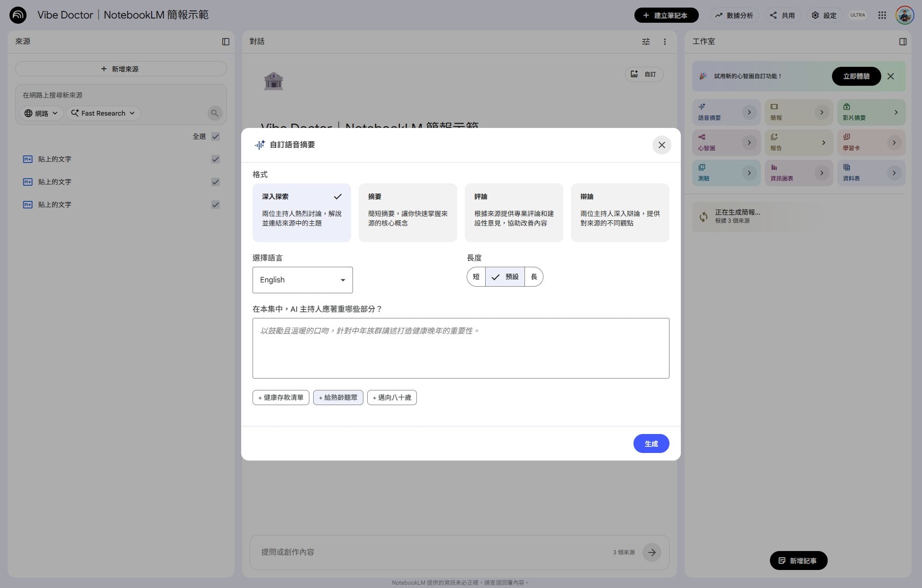The image size is (922, 588).
Task: Click the 影片摘要 tile in studio
Action: click(x=871, y=112)
